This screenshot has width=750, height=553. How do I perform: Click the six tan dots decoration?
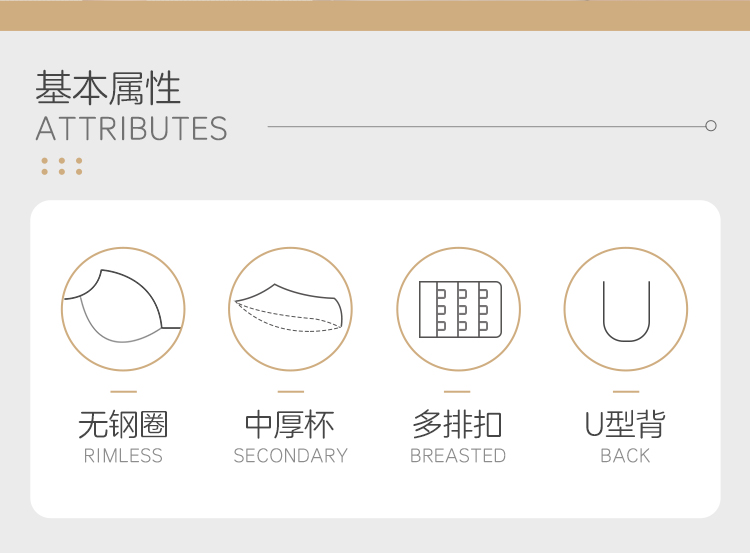(62, 166)
